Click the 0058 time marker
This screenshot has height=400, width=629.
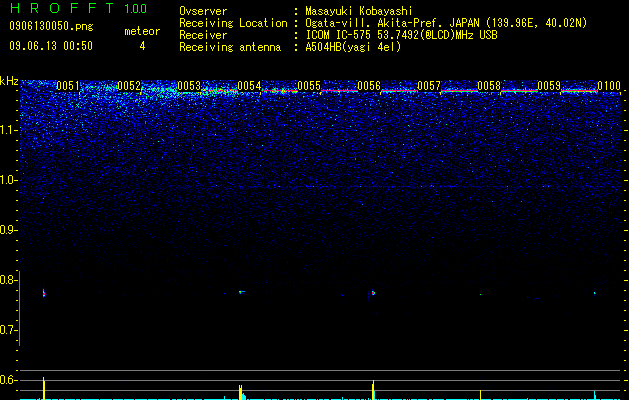[489, 86]
